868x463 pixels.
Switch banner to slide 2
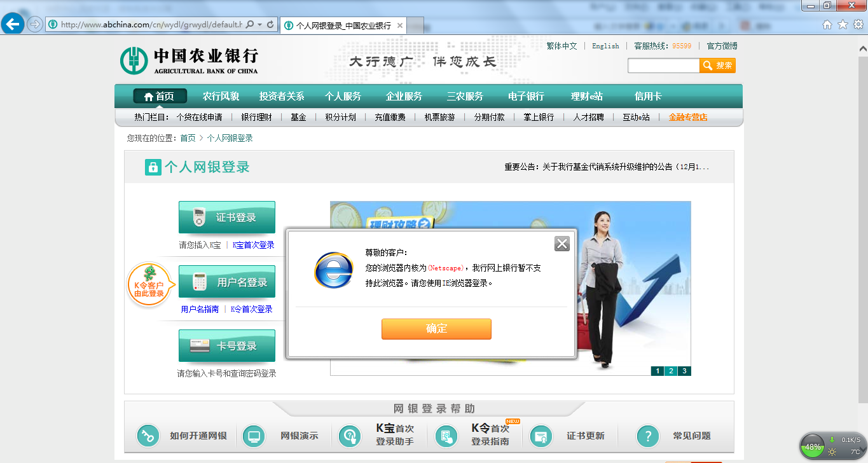click(671, 371)
